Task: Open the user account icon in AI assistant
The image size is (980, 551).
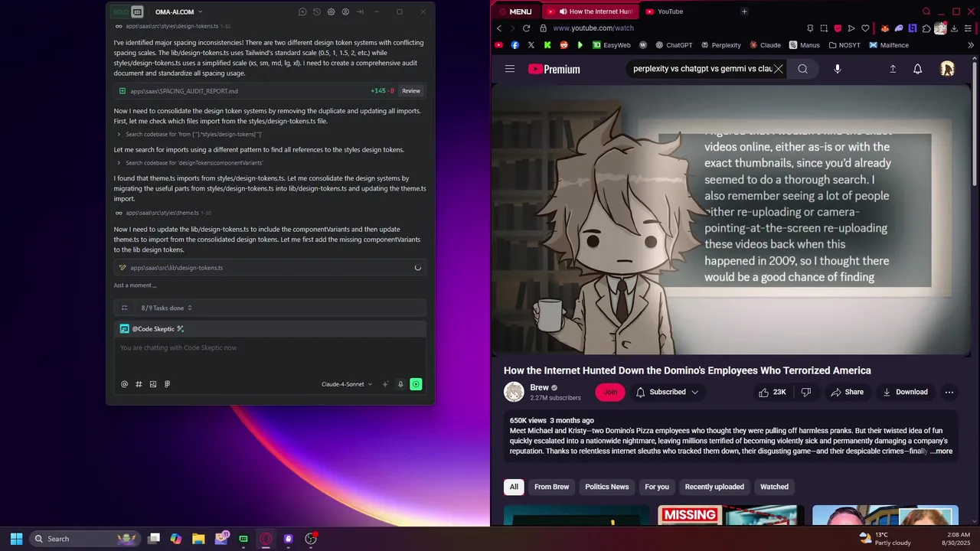Action: (346, 12)
